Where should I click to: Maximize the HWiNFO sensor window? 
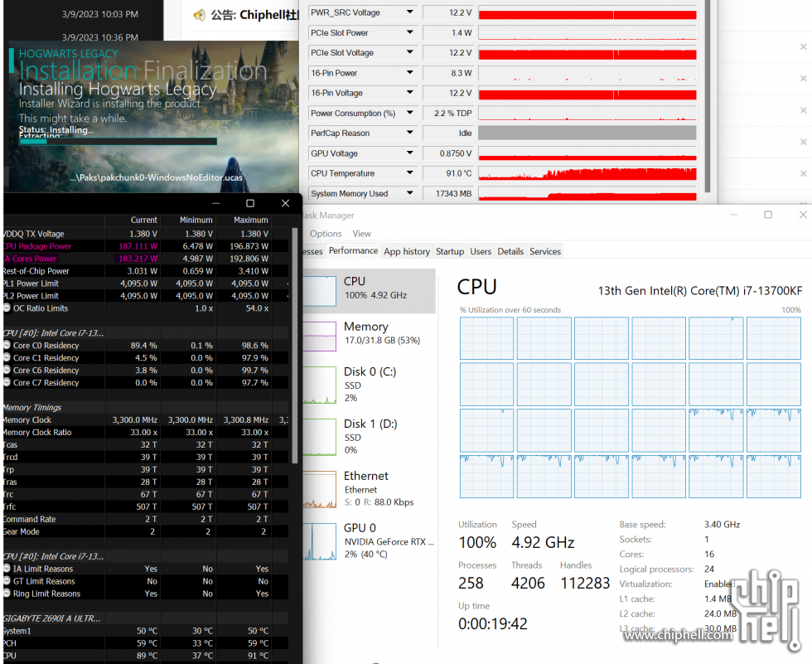click(x=250, y=203)
